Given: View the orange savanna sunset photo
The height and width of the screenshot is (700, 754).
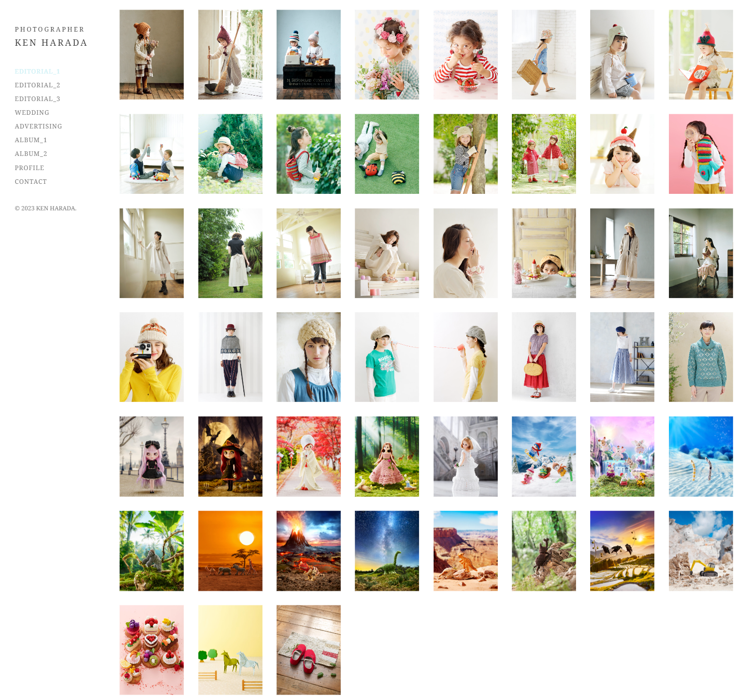Looking at the screenshot, I should [230, 550].
